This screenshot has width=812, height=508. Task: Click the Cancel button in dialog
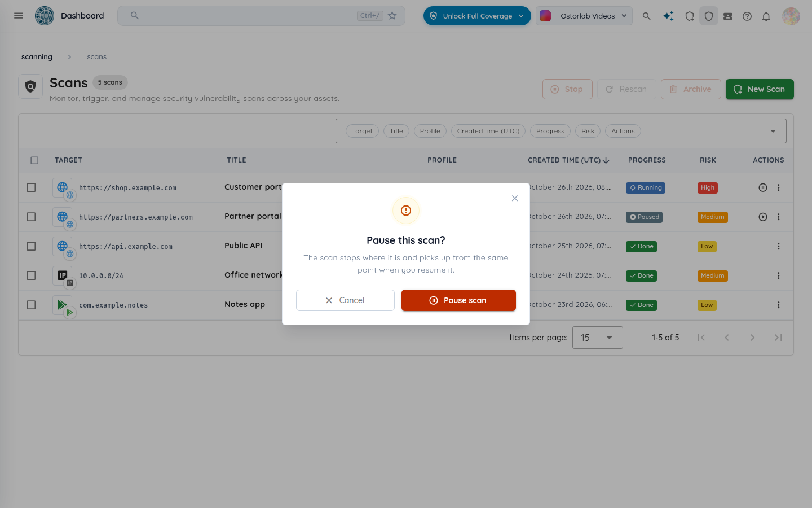coord(345,300)
